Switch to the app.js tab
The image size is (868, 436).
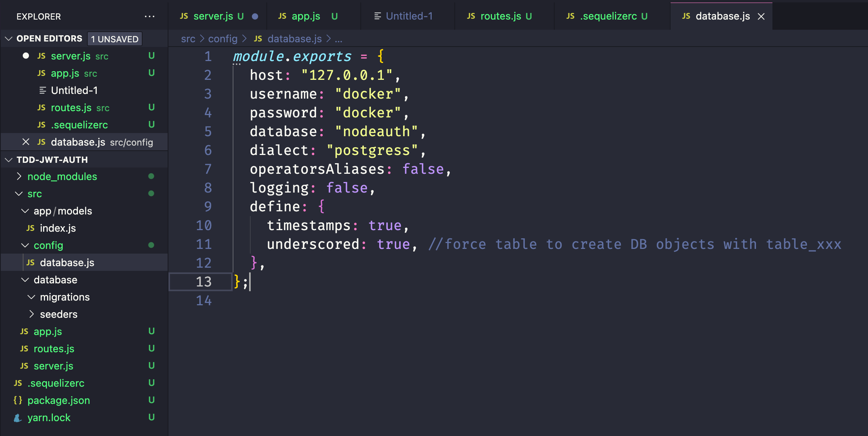306,16
